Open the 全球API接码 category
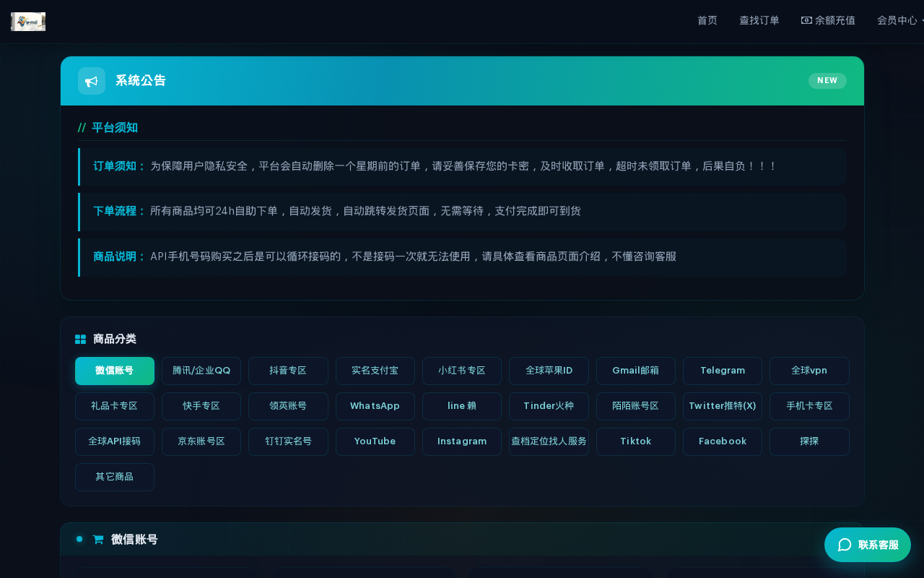The image size is (924, 578). [x=115, y=441]
